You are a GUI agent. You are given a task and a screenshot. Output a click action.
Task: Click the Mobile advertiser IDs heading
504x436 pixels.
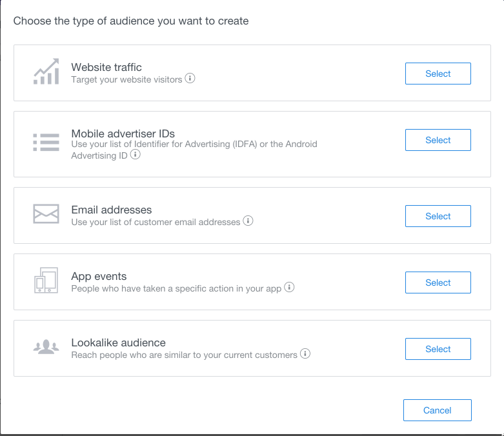(x=123, y=134)
